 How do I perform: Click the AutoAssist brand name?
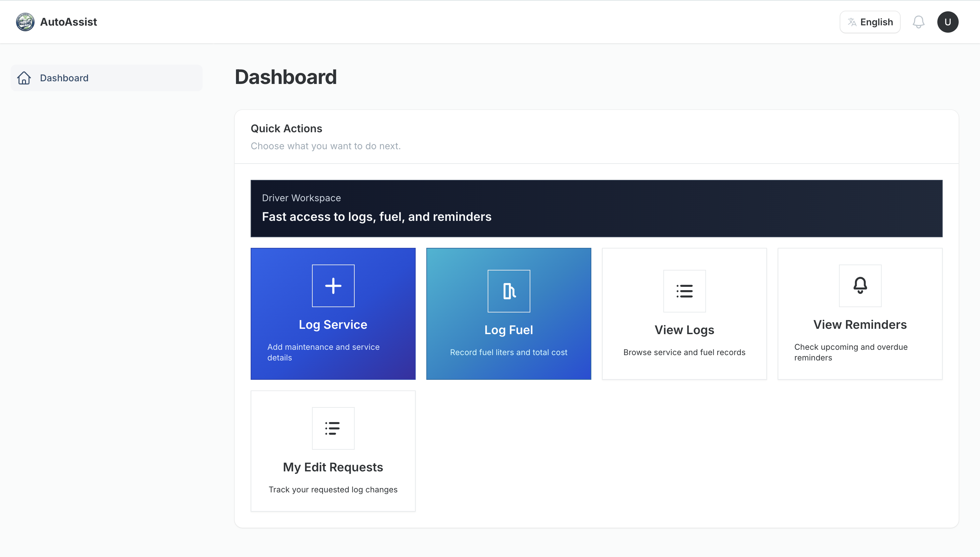point(68,21)
